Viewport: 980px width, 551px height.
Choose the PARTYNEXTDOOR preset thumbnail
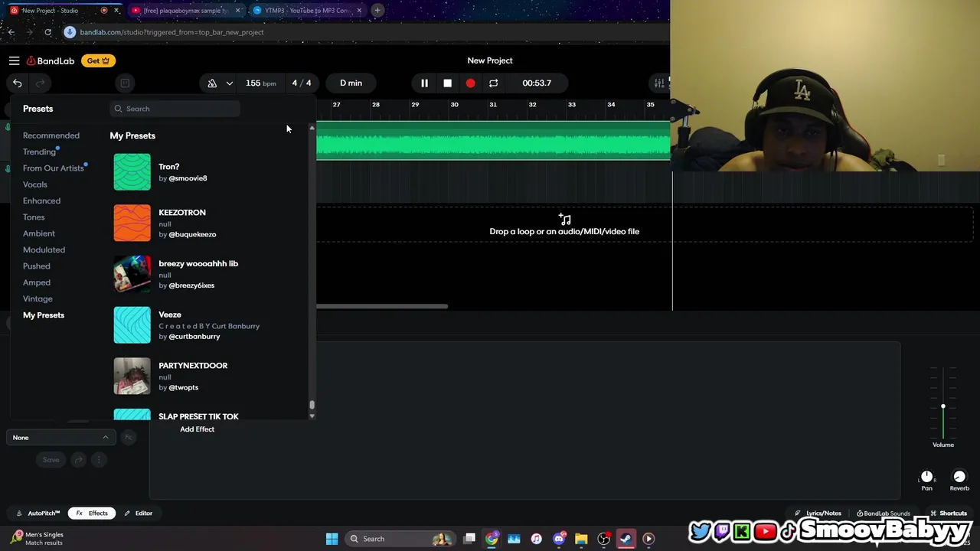point(132,376)
